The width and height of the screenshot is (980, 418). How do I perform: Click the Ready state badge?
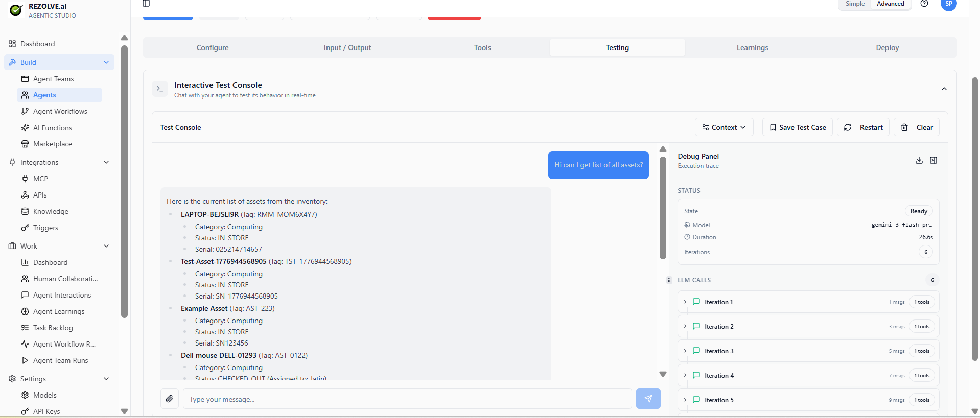point(919,211)
